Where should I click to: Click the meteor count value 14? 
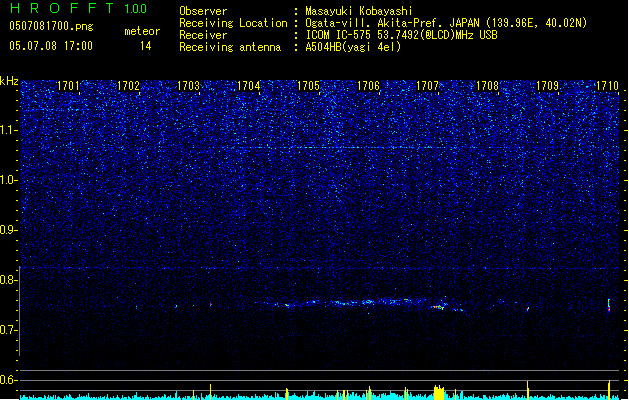[x=146, y=46]
